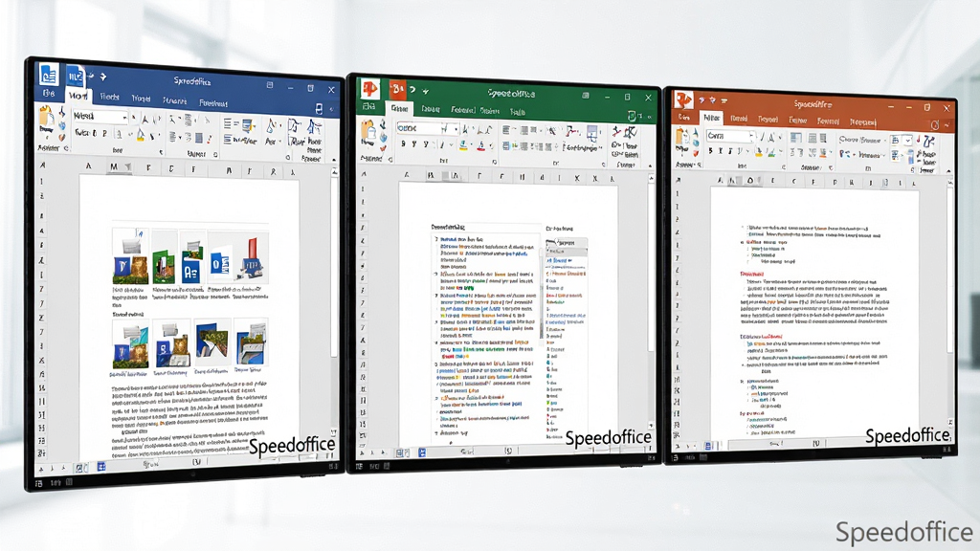980x551 pixels.
Task: Click the undo arrow in the green window's title bar
Action: coord(412,91)
